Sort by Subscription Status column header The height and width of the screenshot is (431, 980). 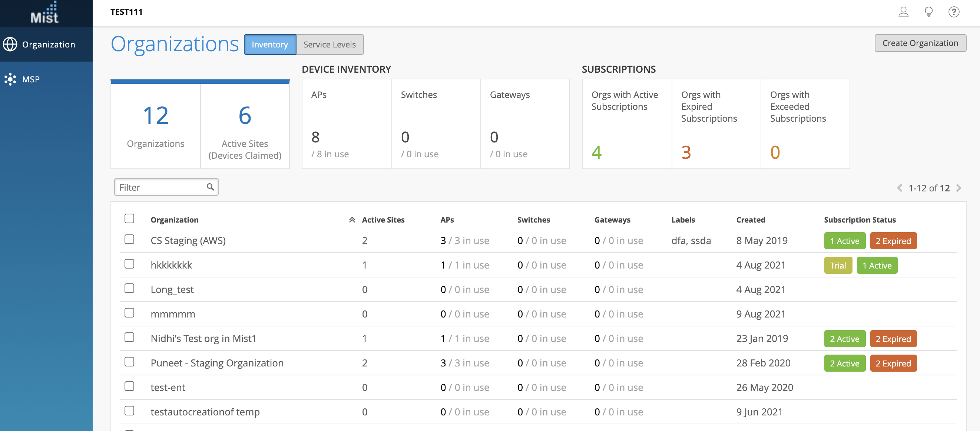tap(860, 220)
